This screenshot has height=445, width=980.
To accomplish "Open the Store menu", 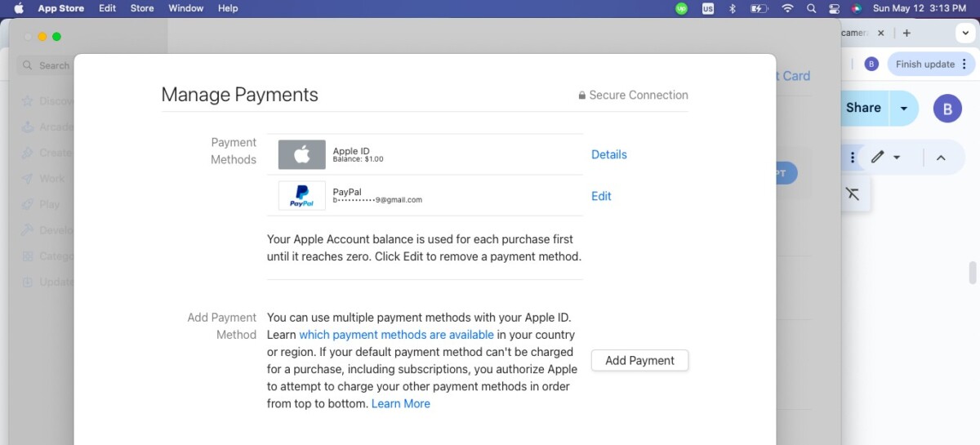I will [x=142, y=8].
